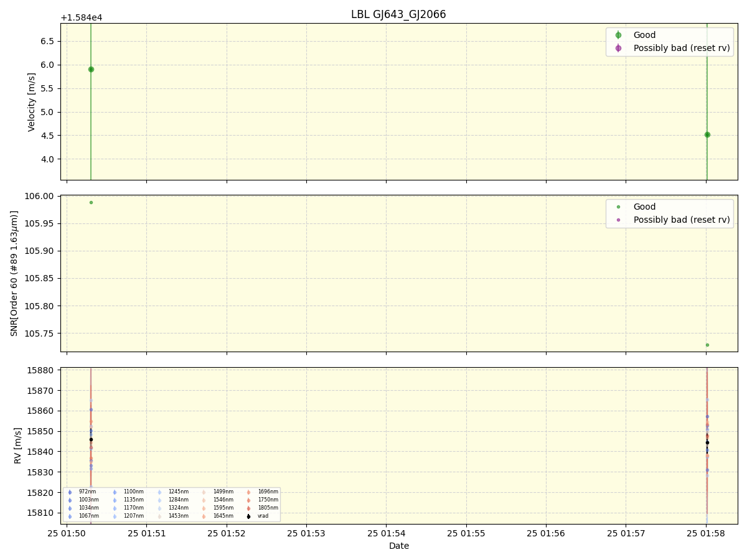The width and height of the screenshot is (747, 560).
Task: Click SNR data point near 105.99
Action: [x=91, y=202]
